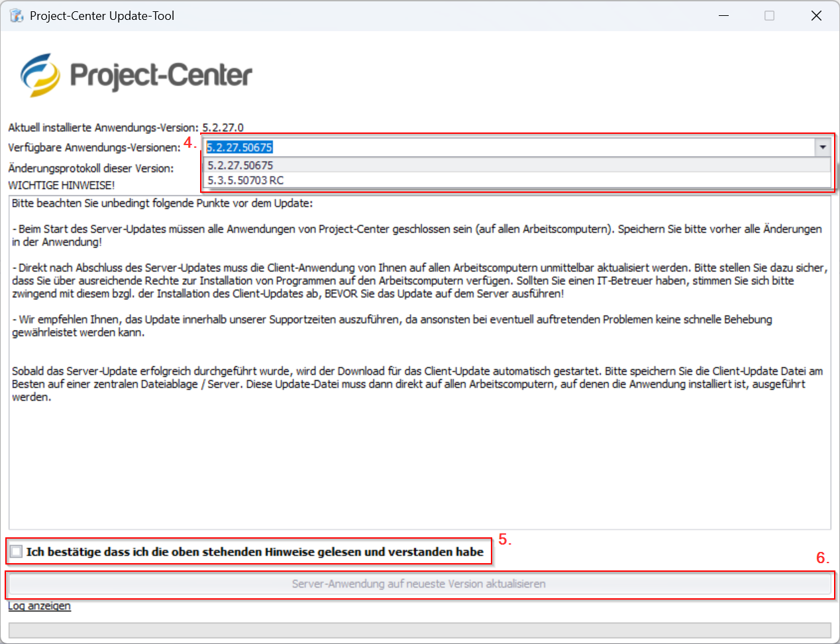Click the 'Änderungsprotokoll dieser Version' label
The height and width of the screenshot is (644, 840).
(91, 168)
